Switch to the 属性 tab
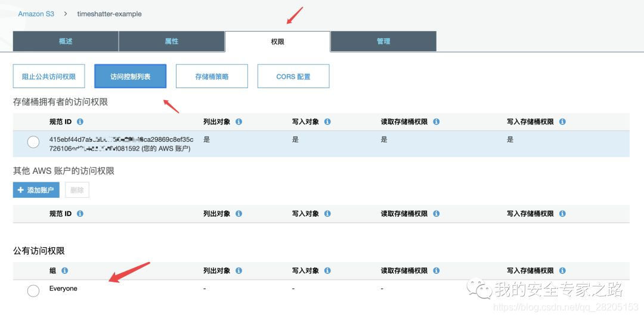Viewport: 644px width, 318px height. 172,42
